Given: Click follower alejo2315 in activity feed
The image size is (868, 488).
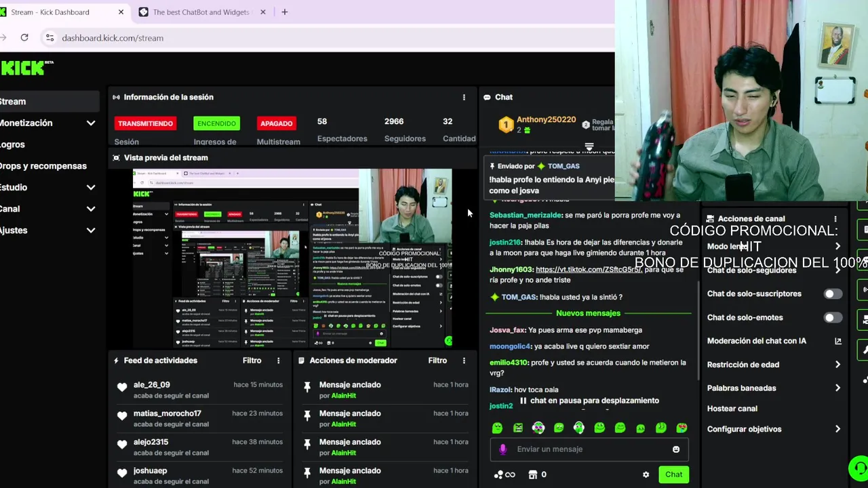Looking at the screenshot, I should (x=151, y=442).
